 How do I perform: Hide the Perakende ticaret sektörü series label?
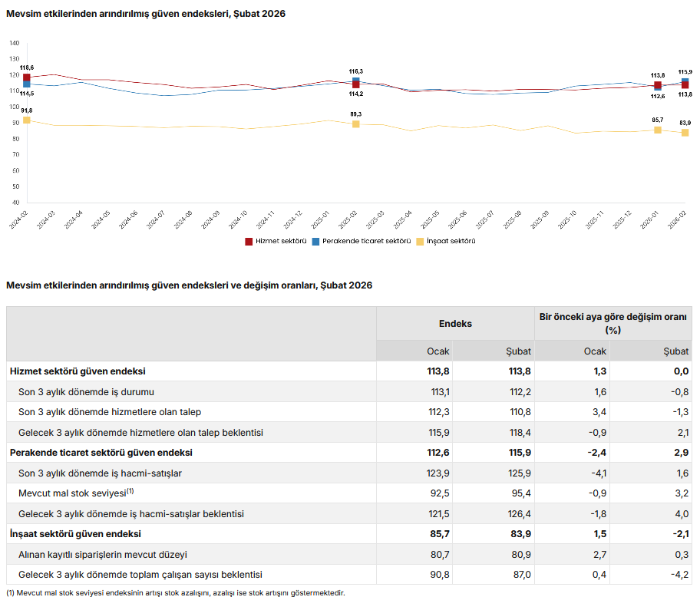click(366, 241)
